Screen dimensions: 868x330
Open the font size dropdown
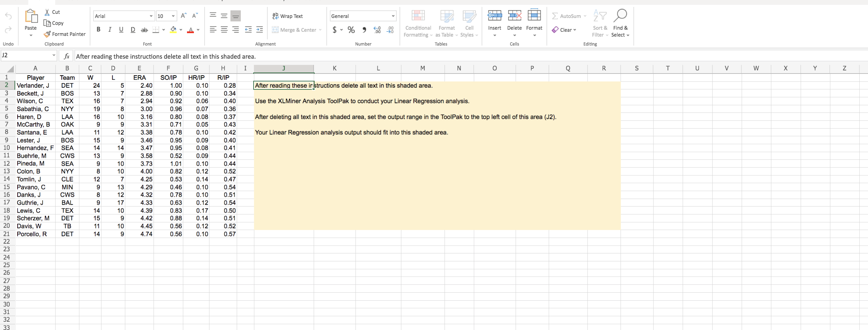pos(173,16)
